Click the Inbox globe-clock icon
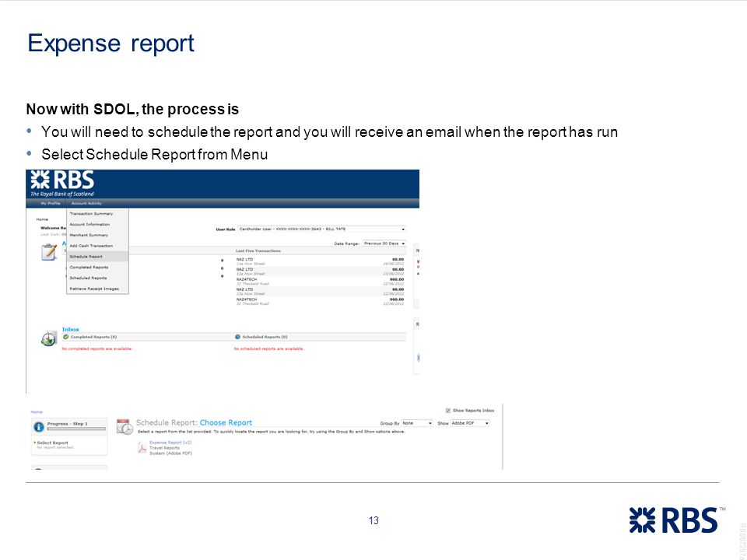747x560 pixels. 48,338
